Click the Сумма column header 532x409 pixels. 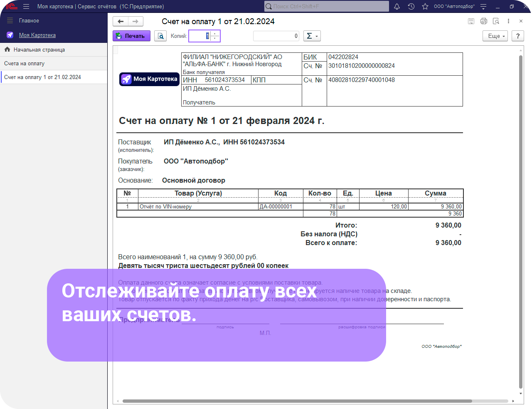[436, 193]
